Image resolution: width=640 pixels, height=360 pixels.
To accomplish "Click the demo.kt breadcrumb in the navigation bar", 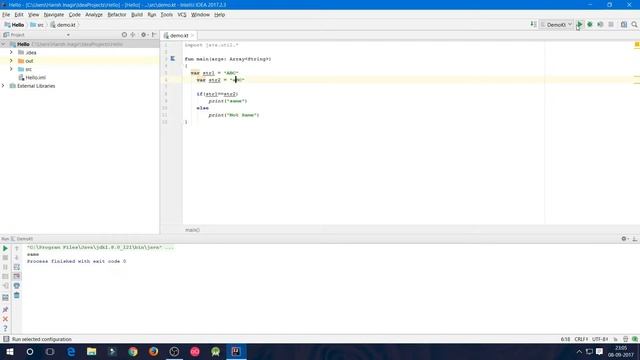I will tap(63, 25).
